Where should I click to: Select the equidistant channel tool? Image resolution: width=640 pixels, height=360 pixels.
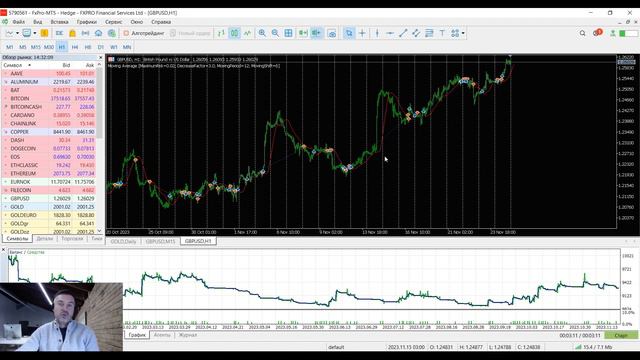pyautogui.click(x=416, y=33)
